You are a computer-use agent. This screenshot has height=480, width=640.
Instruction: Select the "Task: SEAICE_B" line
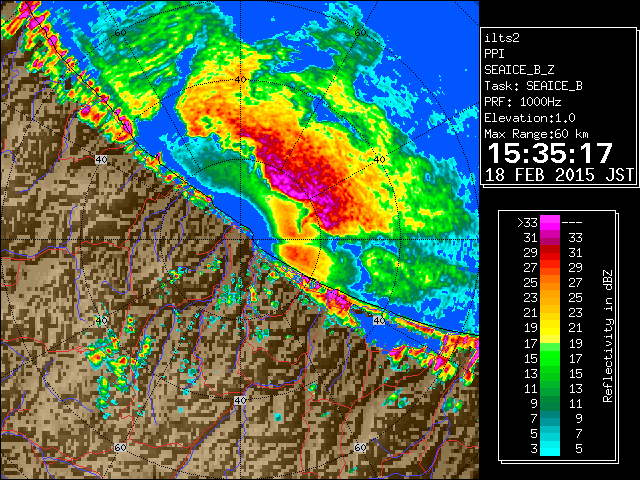point(533,86)
